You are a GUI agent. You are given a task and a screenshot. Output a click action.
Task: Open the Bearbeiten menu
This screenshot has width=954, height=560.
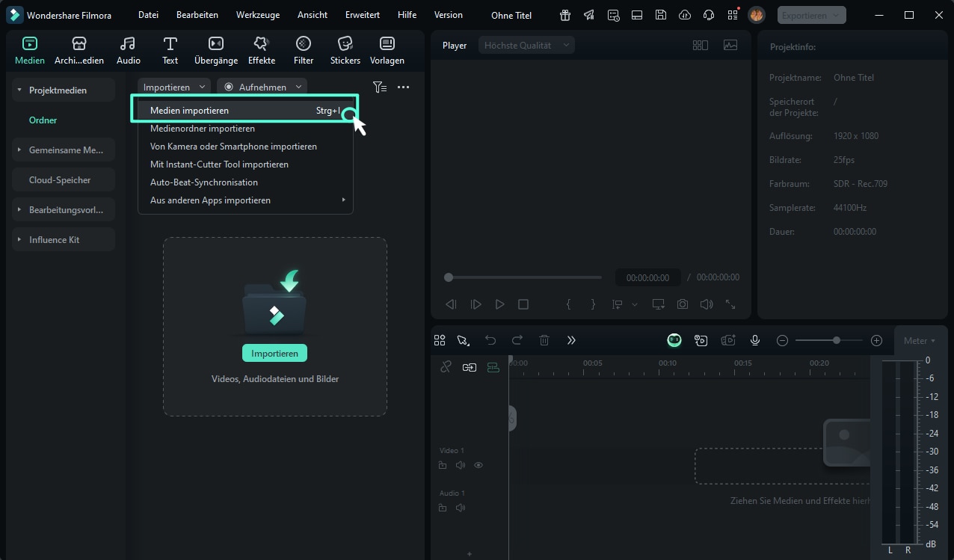click(197, 15)
